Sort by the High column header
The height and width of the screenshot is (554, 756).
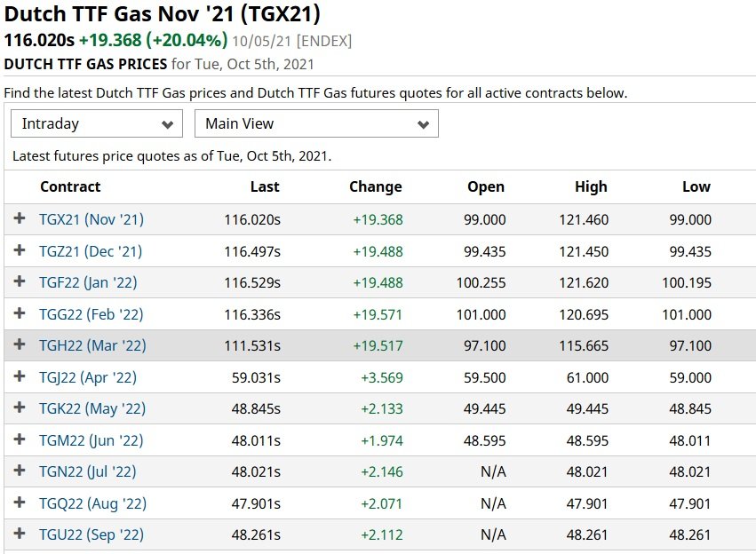click(x=591, y=187)
